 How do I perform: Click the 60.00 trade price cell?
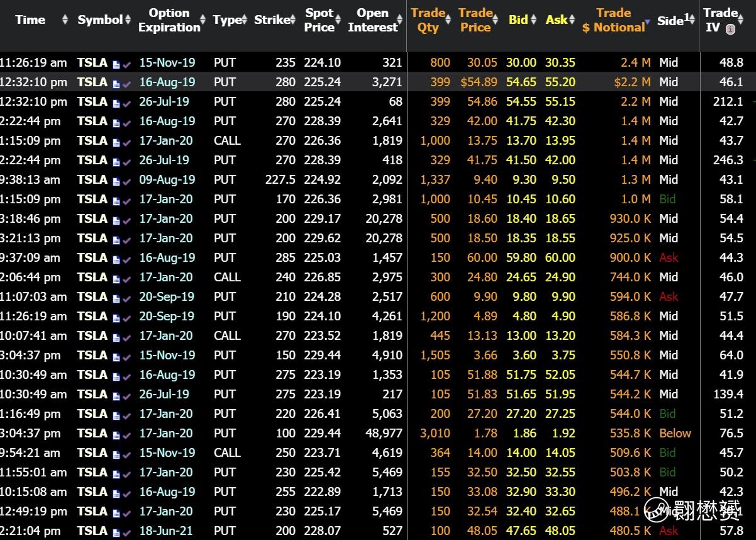(482, 257)
